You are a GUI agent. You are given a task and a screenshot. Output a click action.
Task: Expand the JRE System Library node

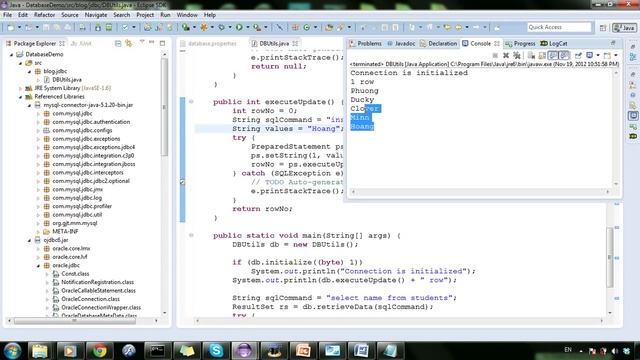[20, 88]
